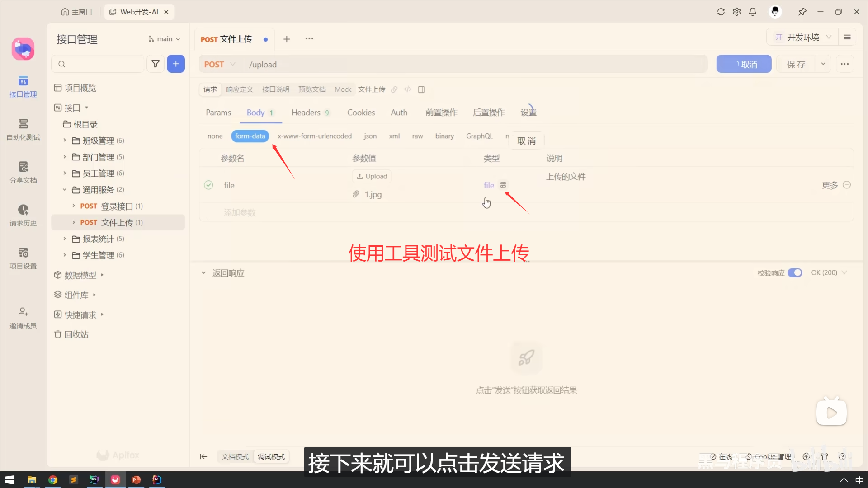Click the 保存 button
868x488 pixels.
point(796,64)
